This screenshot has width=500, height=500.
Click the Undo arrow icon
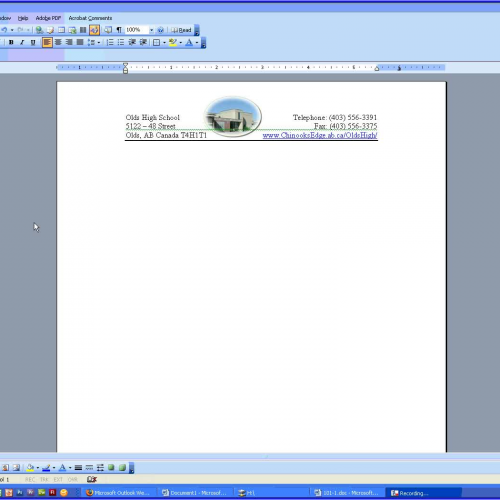pyautogui.click(x=5, y=30)
